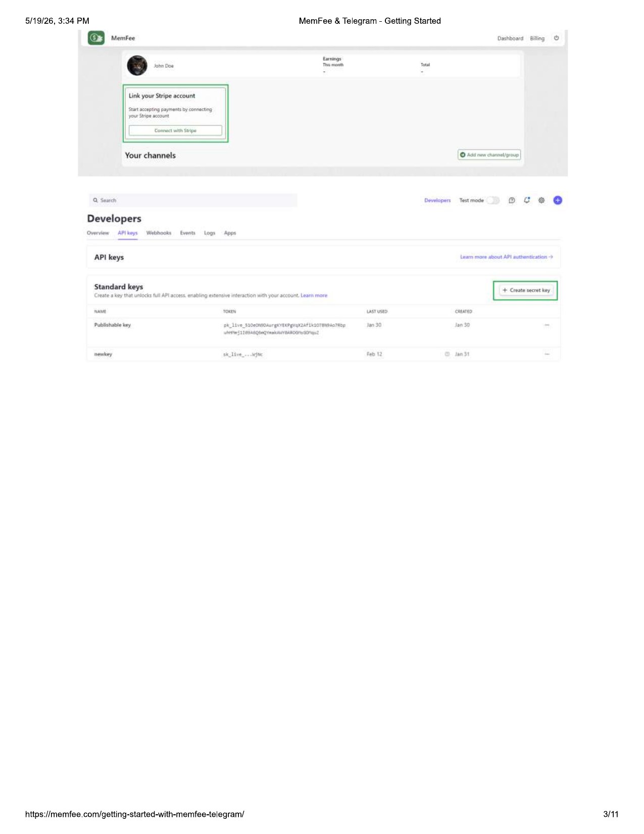Viewport: 644px width, 834px height.
Task: Click the pk_live publishable token text
Action: point(284,329)
